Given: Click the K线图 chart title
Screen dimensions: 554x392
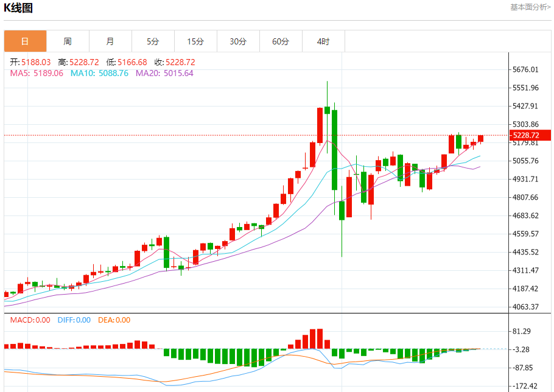Looking at the screenshot, I should tap(18, 7).
